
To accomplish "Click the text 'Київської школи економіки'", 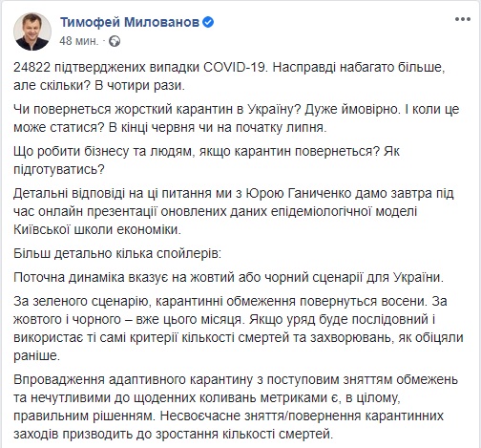I will 95,229.
